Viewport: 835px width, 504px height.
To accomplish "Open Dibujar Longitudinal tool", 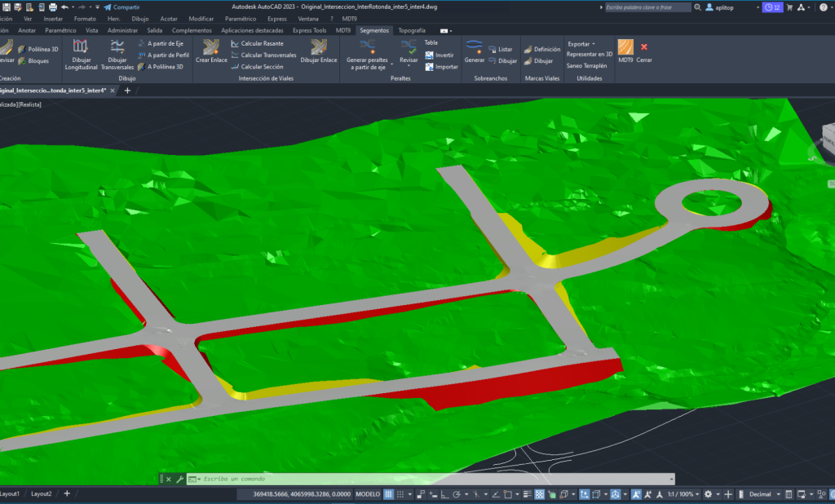I will coord(81,47).
